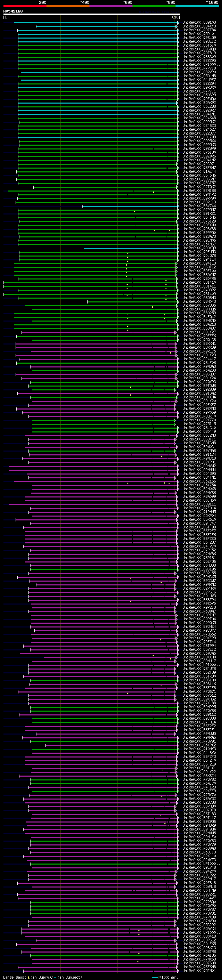Select hit label UniRef100_B2NI88
This screenshot has width=222, height=980.
click(199, 191)
